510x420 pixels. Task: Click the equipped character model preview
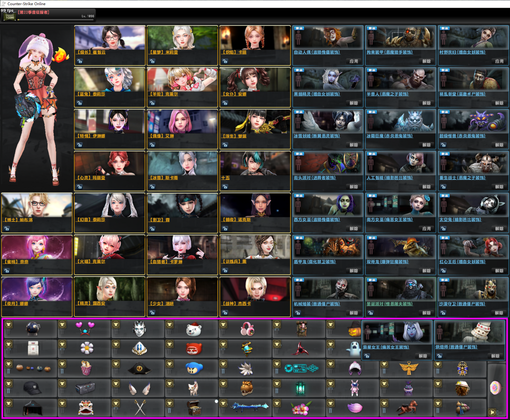click(x=36, y=109)
